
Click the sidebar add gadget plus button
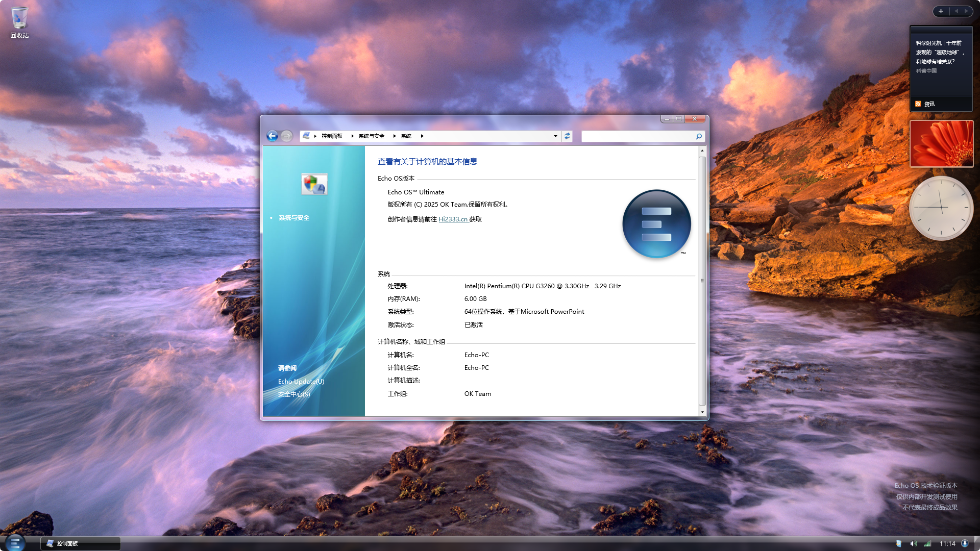(x=941, y=11)
